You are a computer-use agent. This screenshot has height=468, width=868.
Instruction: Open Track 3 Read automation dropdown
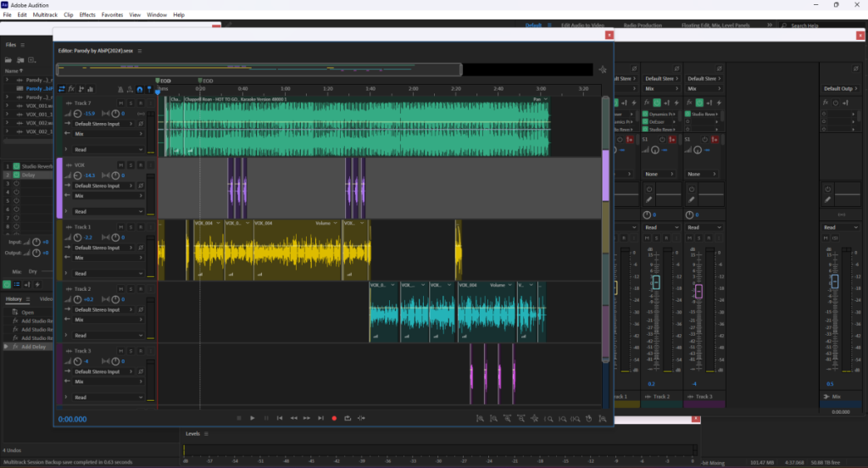(108, 398)
